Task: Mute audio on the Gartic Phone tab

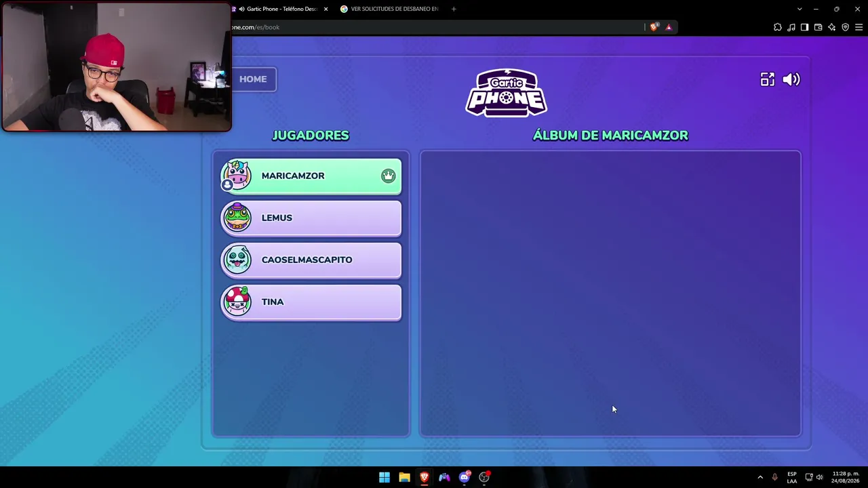Action: tap(241, 9)
